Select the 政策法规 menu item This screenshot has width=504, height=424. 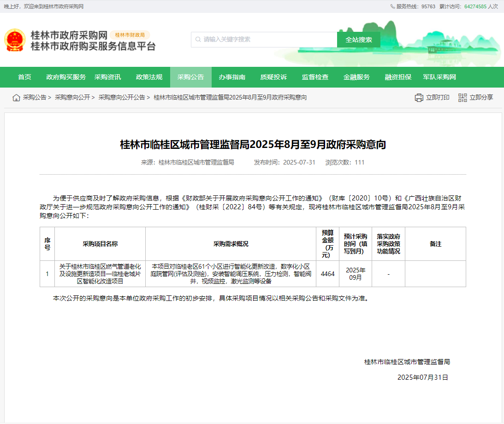149,77
